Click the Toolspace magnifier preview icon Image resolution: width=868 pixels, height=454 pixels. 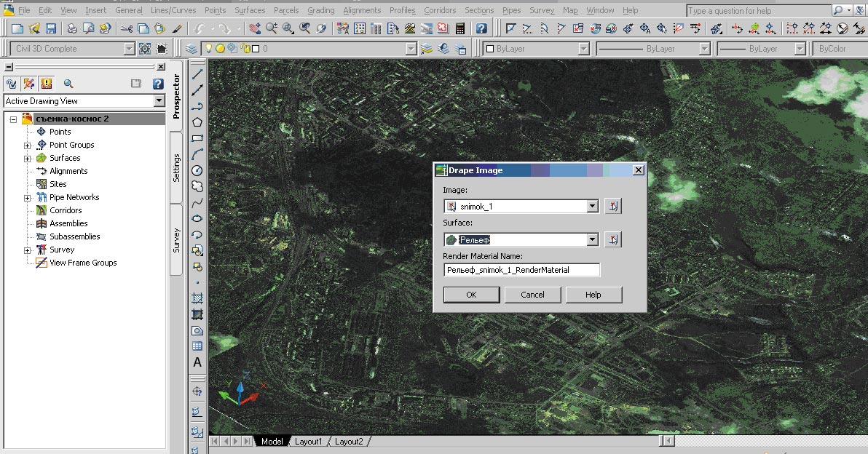coord(68,84)
